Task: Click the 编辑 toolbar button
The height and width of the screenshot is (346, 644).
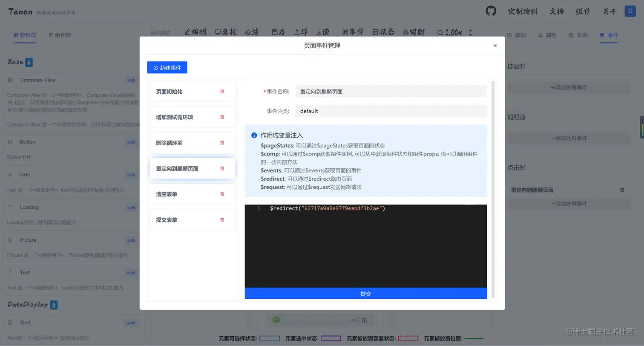Action: tap(195, 32)
